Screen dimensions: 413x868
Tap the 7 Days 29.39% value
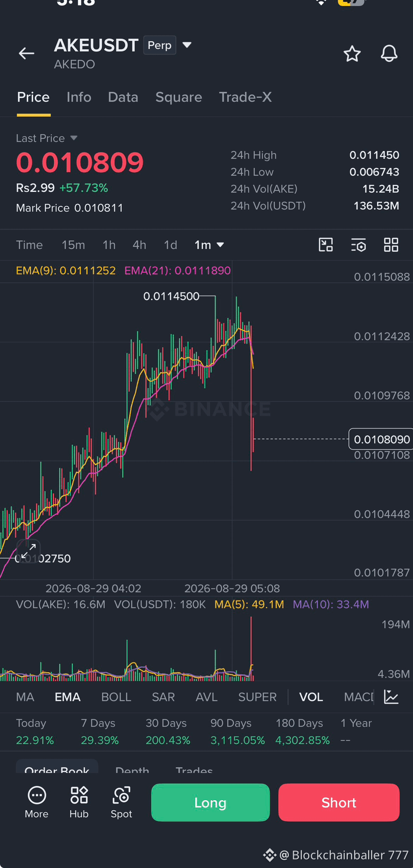point(100,740)
